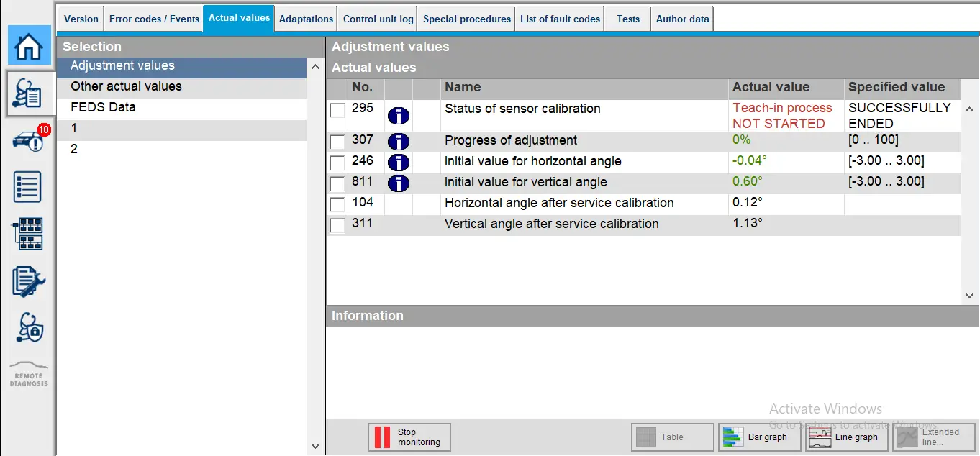Check the box for row 811
The height and width of the screenshot is (456, 980).
337,183
